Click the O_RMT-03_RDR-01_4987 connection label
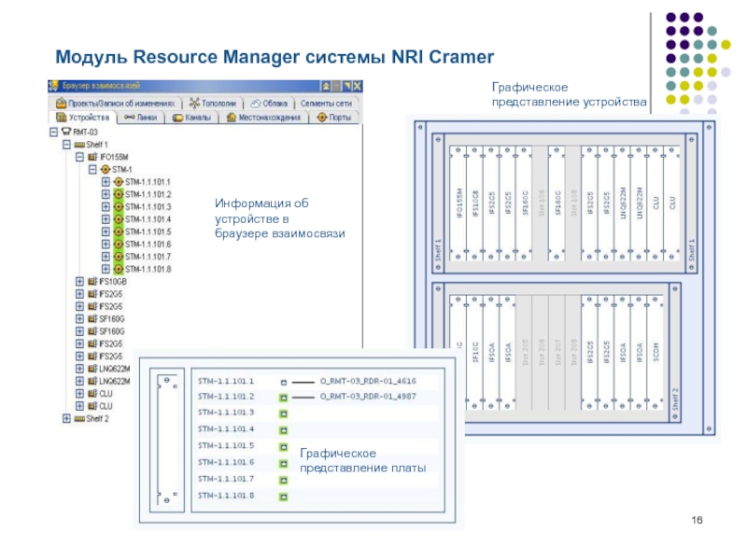Screen dimensions: 747x560 (x=367, y=397)
